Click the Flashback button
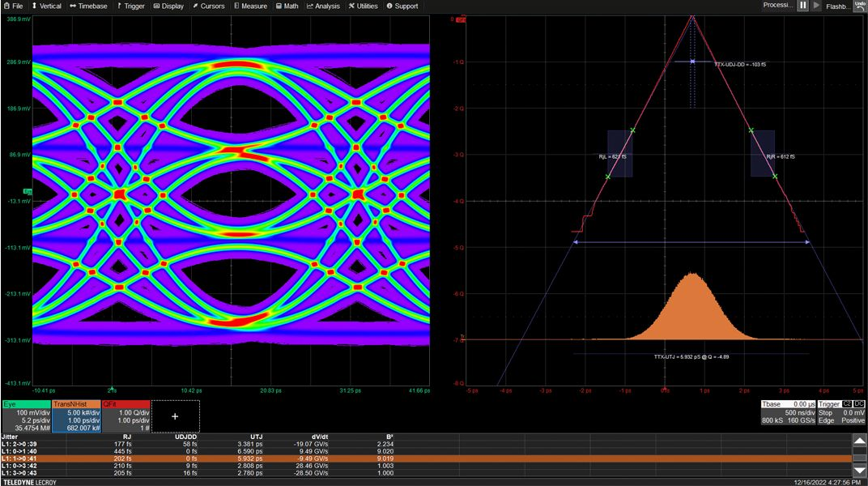Image resolution: width=868 pixels, height=486 pixels. 836,6
